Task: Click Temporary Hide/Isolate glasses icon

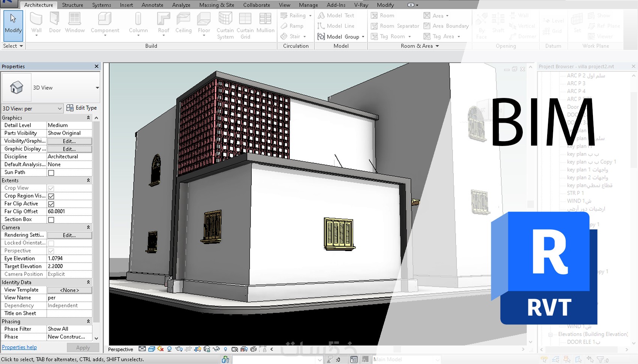Action: click(x=216, y=349)
